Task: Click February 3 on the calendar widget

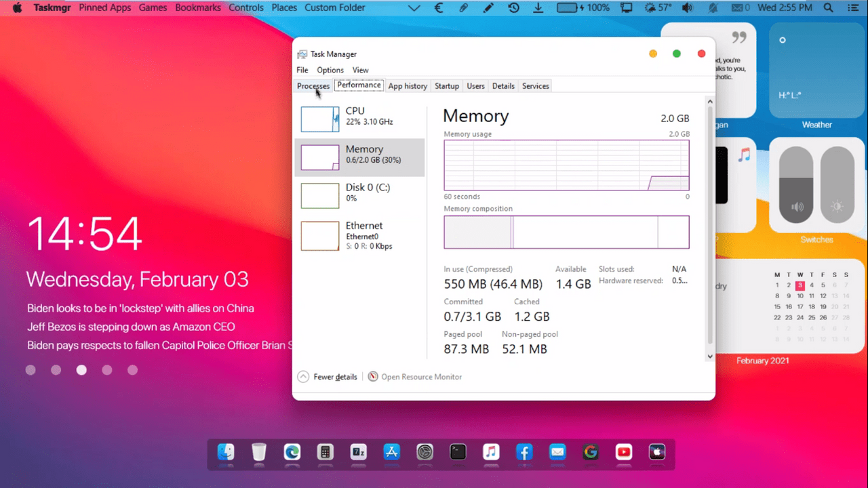Action: click(800, 286)
